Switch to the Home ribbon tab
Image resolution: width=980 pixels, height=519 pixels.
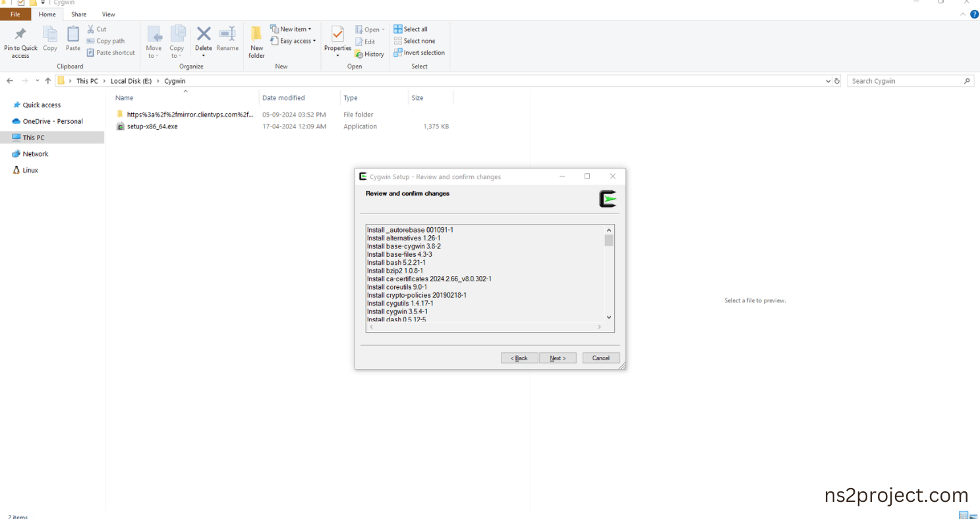47,14
